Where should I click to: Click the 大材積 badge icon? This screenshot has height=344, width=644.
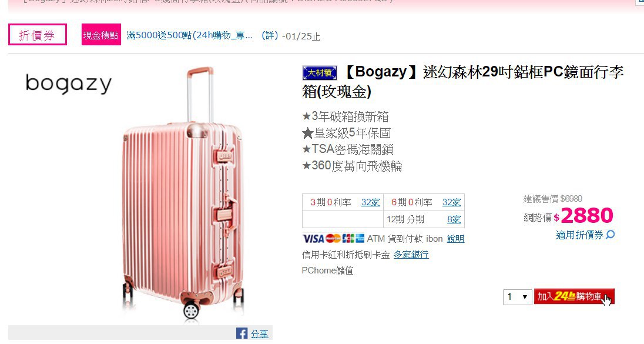coord(320,73)
